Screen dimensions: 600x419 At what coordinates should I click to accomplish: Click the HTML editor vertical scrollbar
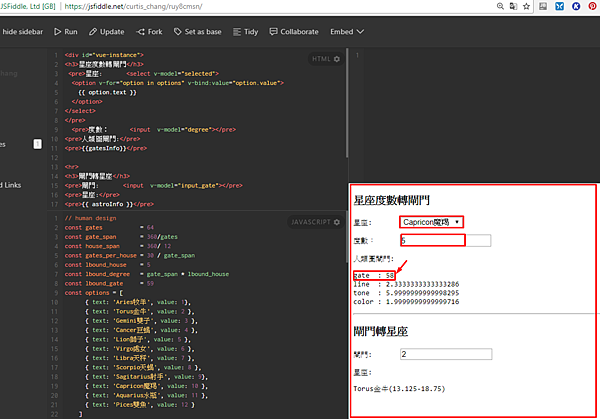[347, 103]
